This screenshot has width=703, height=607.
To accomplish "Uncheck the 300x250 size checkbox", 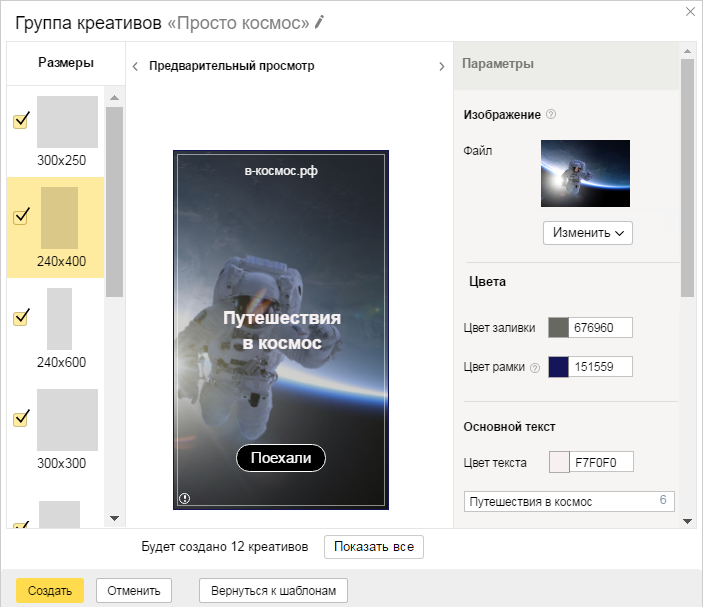I will click(21, 121).
